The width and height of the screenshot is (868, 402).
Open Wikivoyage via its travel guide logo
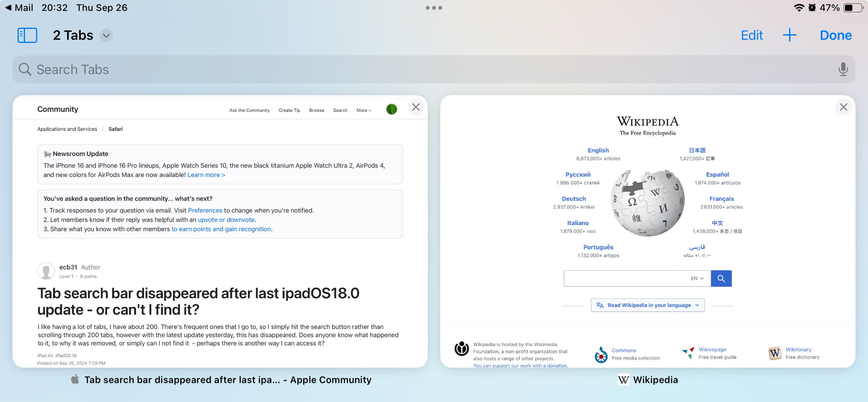[688, 353]
